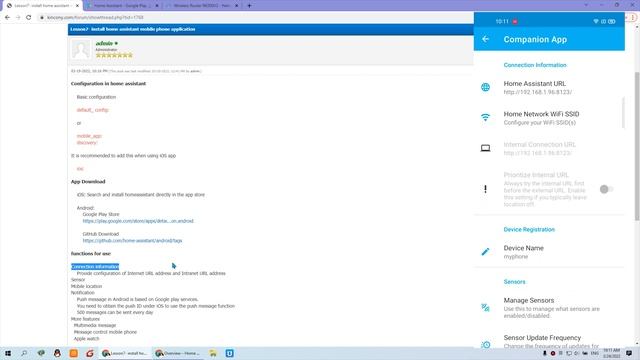Tap the exclamation icon beside Prioritize Internal URL
640x360 pixels.
[x=485, y=189]
